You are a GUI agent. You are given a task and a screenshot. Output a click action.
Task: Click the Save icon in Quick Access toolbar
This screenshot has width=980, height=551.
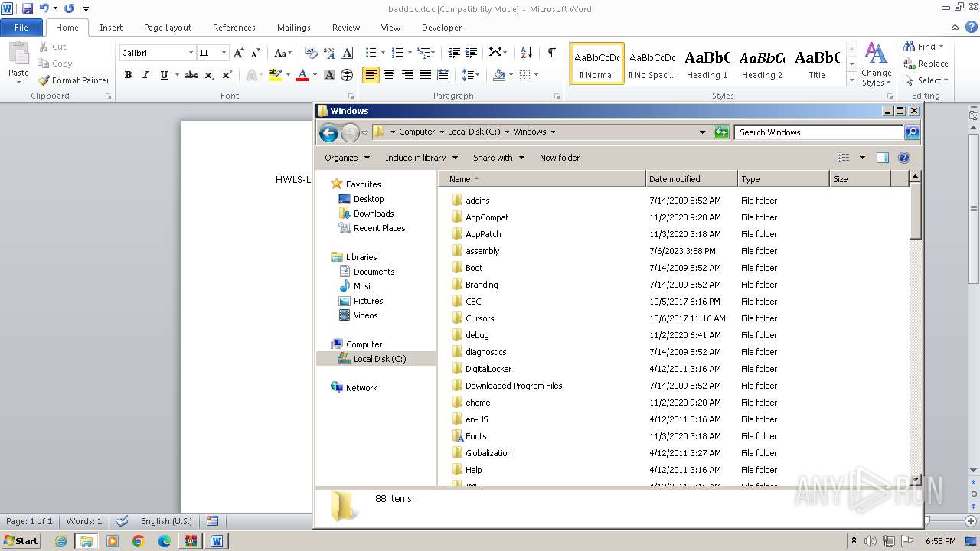pos(28,8)
